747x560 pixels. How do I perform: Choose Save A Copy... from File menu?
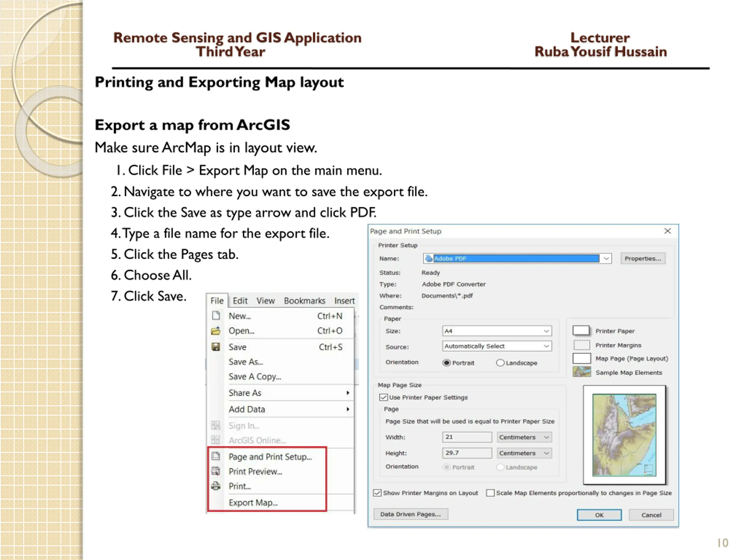[280, 376]
